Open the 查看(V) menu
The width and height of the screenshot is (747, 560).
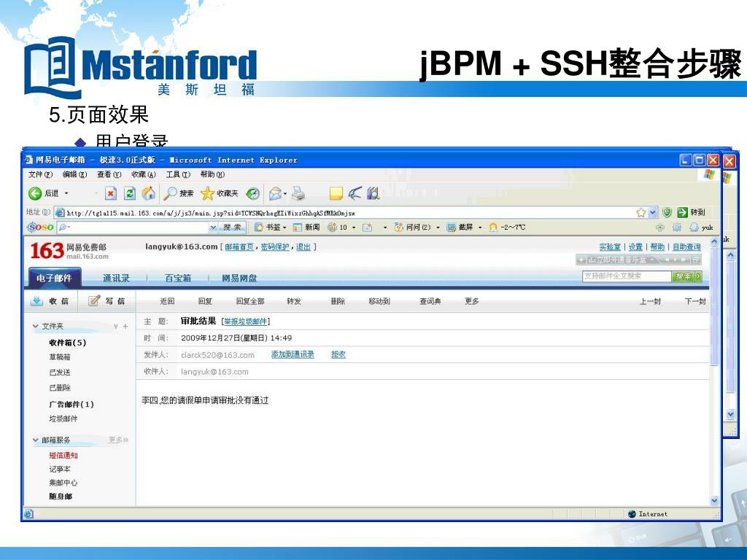click(x=109, y=174)
